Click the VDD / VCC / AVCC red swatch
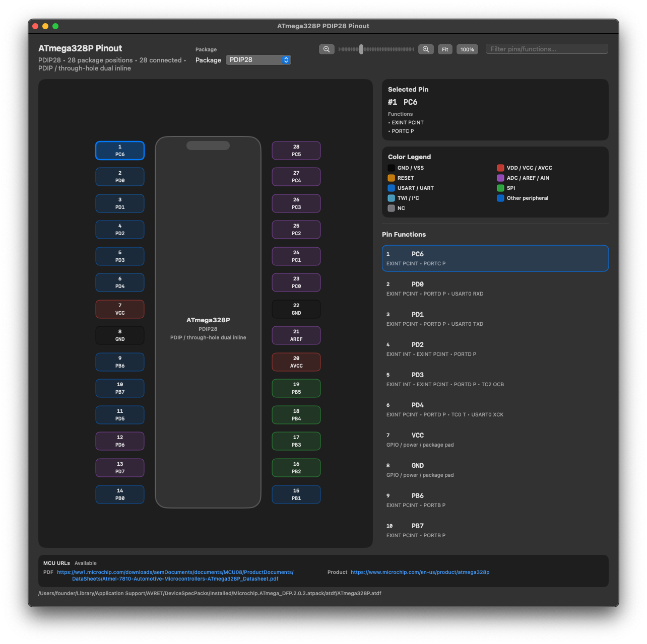Image resolution: width=647 pixels, height=644 pixels. [500, 168]
